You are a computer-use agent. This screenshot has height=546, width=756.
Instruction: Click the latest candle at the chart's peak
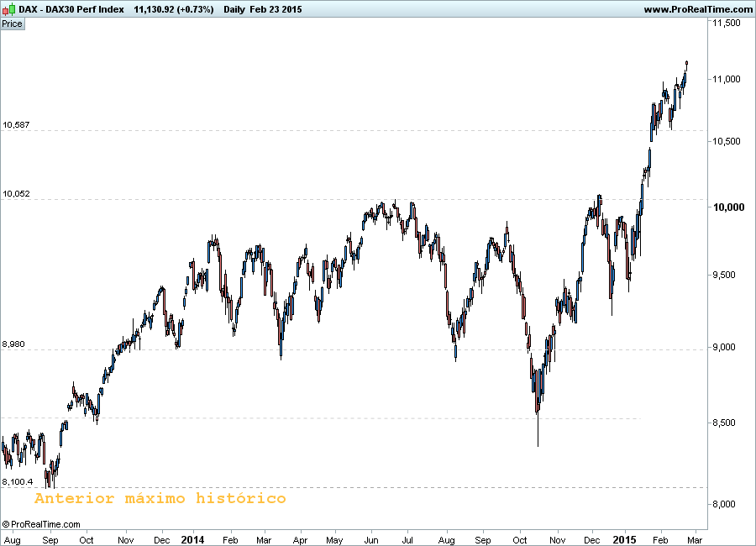tap(687, 63)
